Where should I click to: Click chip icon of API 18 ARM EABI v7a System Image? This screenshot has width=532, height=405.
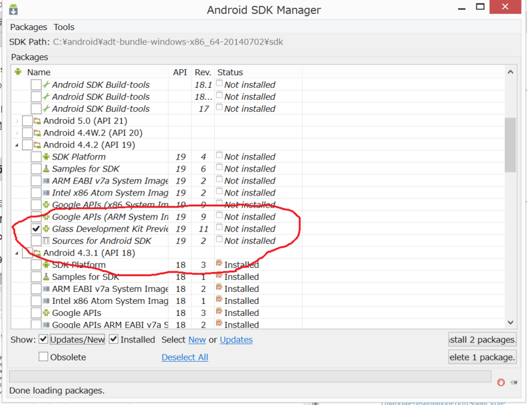46,289
